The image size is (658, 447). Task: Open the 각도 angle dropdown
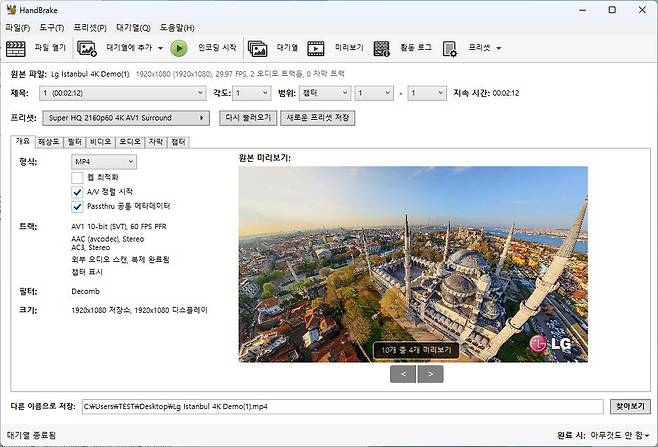pos(252,93)
